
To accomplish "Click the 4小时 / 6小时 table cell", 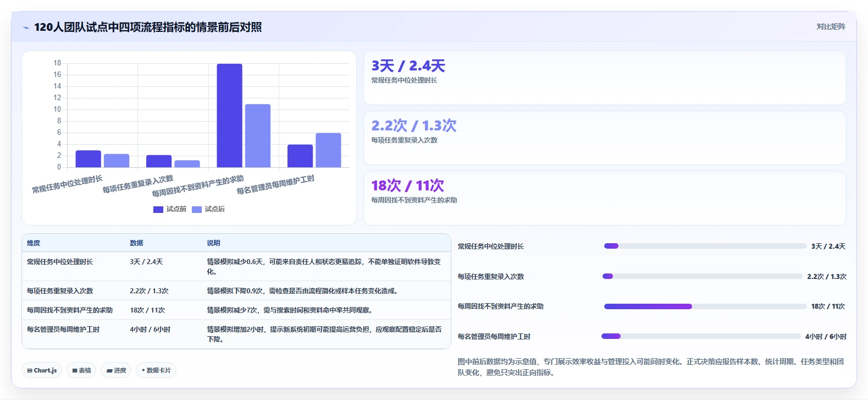I will 150,330.
